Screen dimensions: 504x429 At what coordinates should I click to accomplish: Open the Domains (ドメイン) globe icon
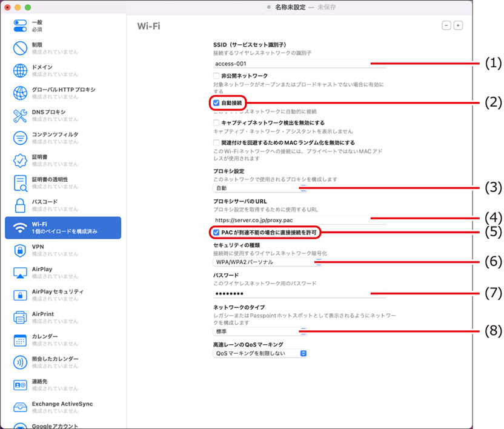(x=20, y=71)
